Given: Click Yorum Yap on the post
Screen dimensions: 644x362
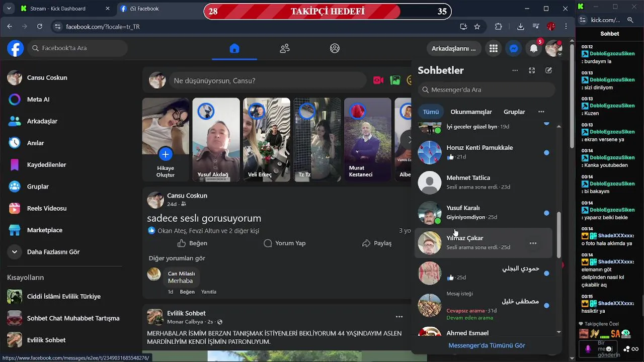Looking at the screenshot, I should click(285, 243).
